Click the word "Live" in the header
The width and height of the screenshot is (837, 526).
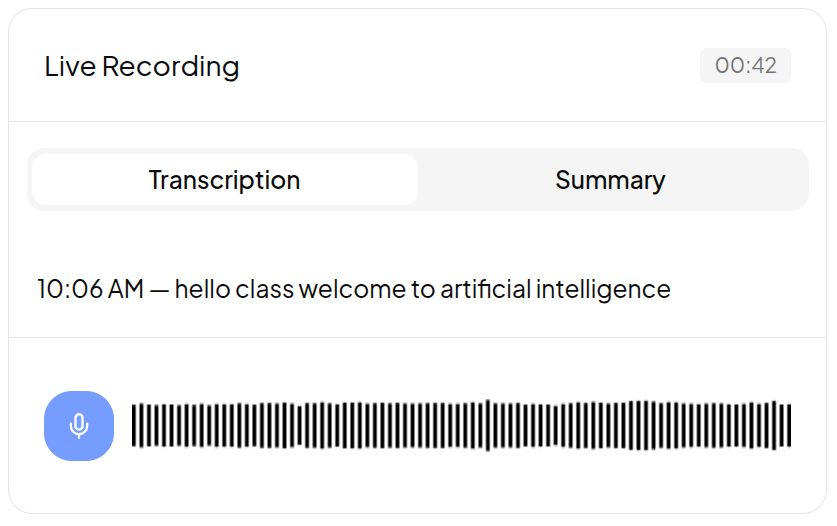[70, 67]
